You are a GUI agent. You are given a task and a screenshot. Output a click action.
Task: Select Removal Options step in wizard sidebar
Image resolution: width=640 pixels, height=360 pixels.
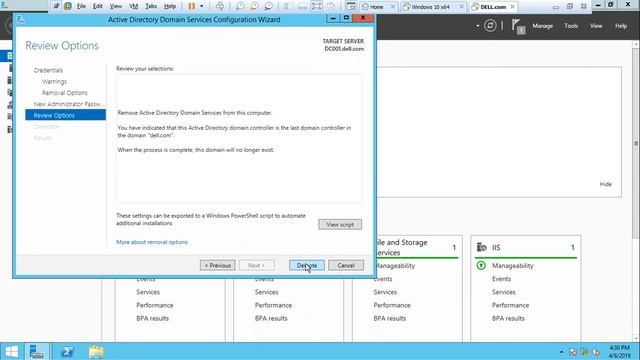64,93
